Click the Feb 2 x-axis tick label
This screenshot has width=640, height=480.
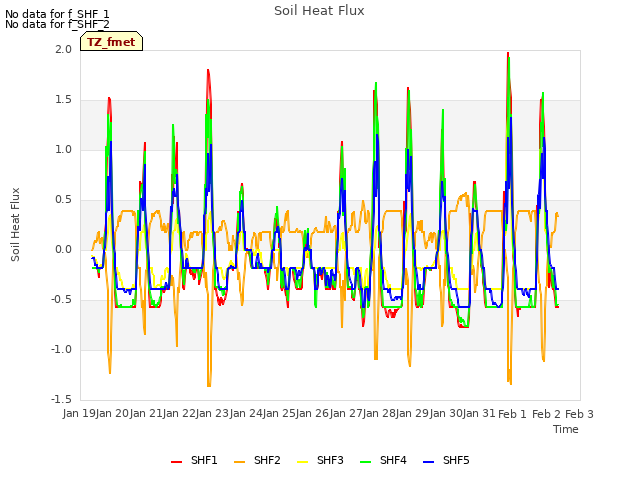pos(546,414)
